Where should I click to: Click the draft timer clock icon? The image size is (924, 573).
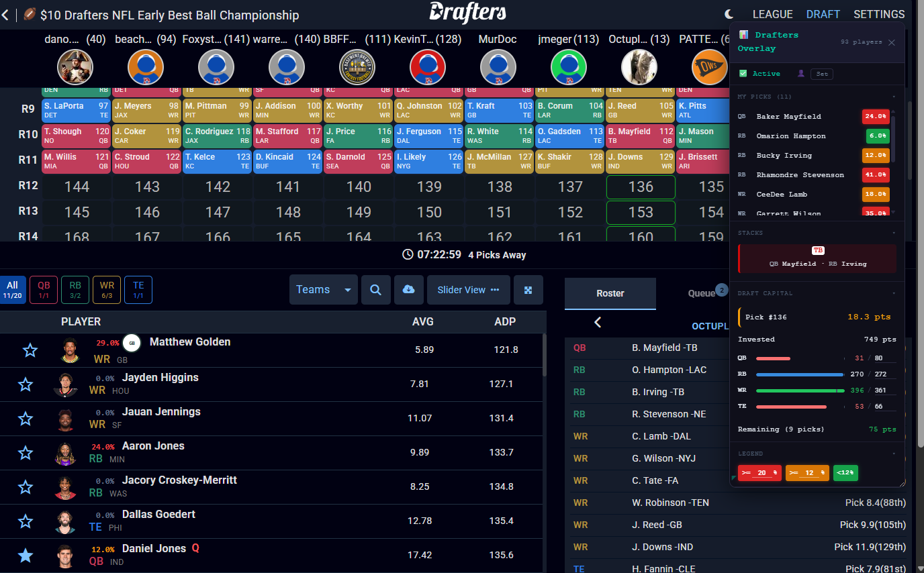pyautogui.click(x=408, y=254)
